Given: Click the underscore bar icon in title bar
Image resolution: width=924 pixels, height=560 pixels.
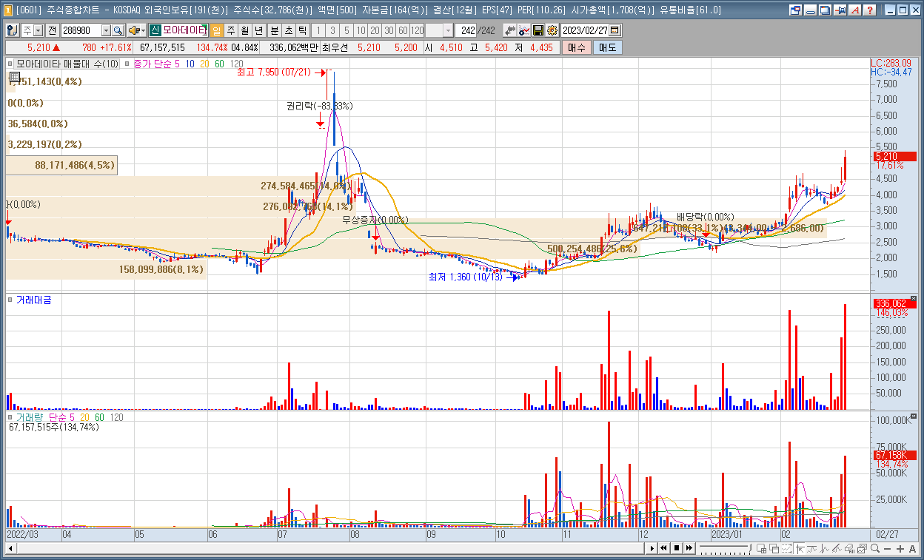Looking at the screenshot, I should (810, 10).
